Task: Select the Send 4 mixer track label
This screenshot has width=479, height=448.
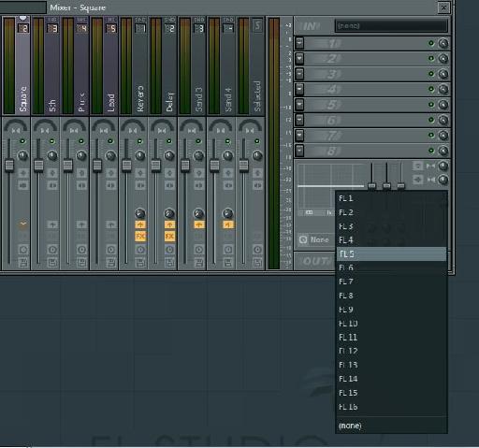Action: tap(228, 100)
